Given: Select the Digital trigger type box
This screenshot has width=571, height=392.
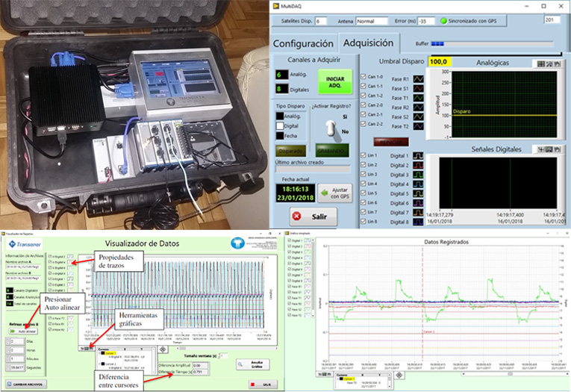Looking at the screenshot, I should click(x=278, y=127).
